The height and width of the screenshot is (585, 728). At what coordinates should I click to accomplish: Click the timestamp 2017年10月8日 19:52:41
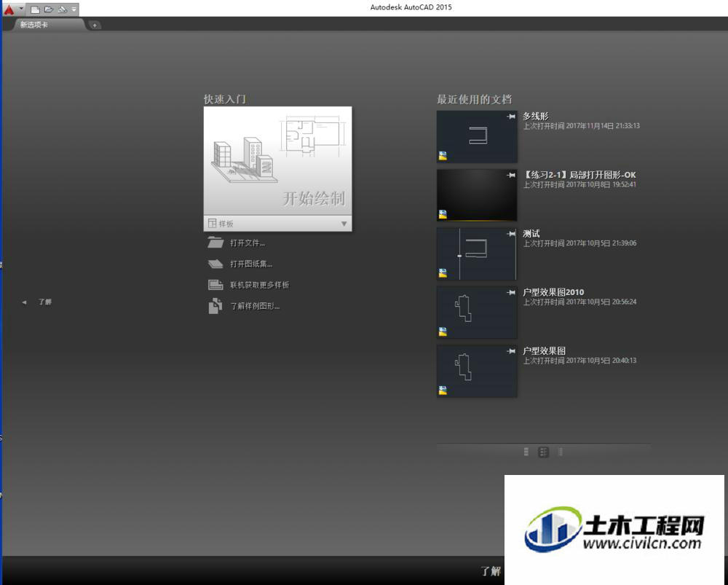point(601,184)
